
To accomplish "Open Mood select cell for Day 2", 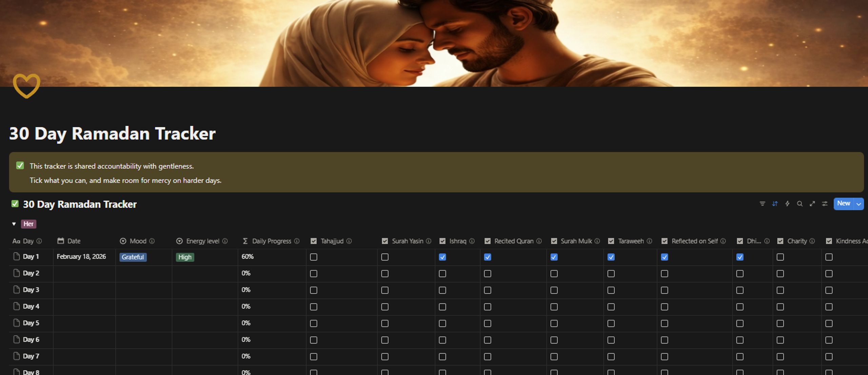I will [x=144, y=273].
